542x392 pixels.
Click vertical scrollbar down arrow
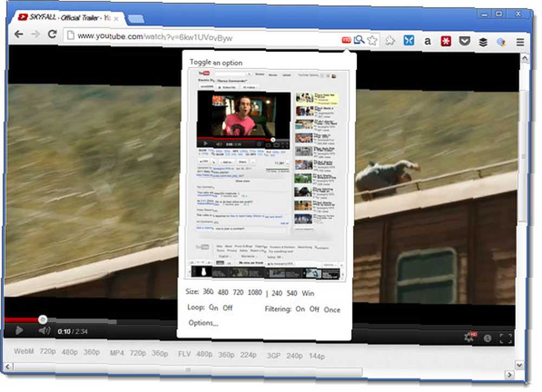coord(520,365)
